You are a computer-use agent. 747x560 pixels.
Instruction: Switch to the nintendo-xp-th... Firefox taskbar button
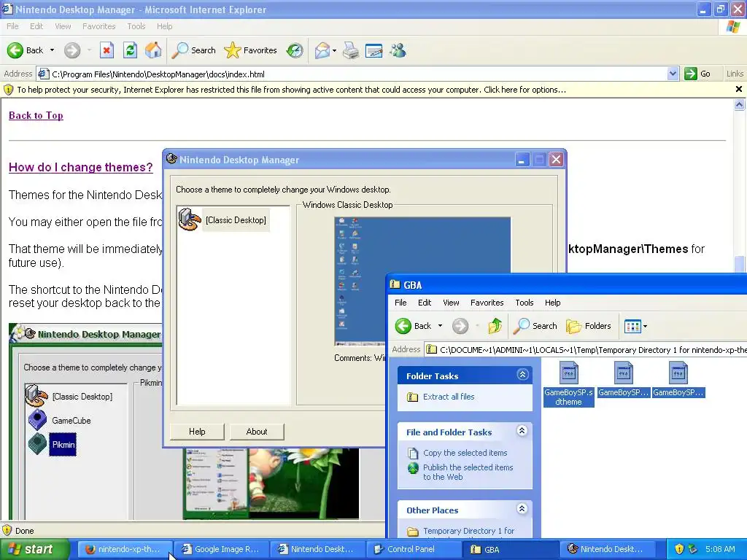124,549
